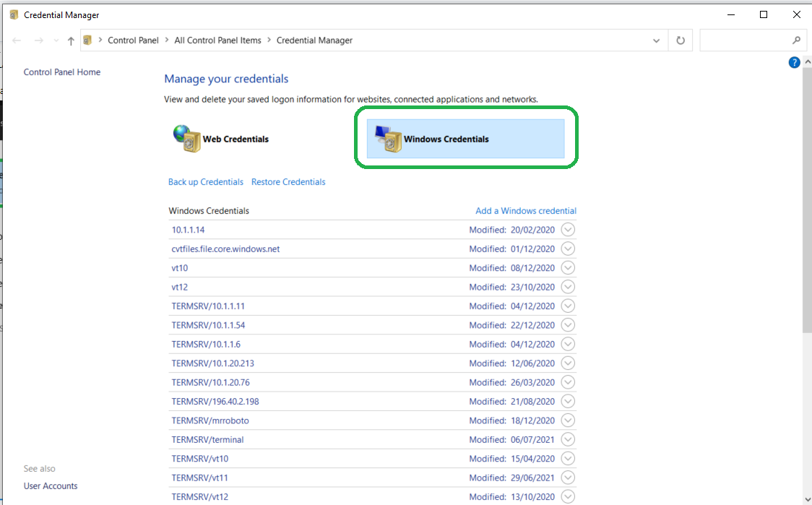Expand TERMSRV/10.1.1.6 credential chevron
The width and height of the screenshot is (812, 505).
click(x=568, y=344)
